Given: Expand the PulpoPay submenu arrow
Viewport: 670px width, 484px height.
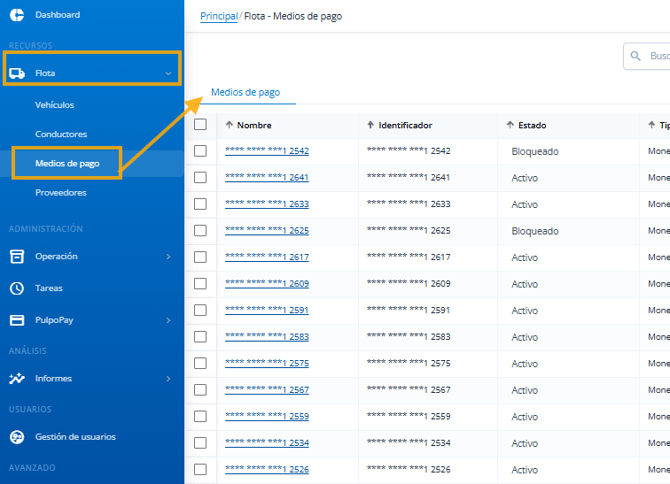Looking at the screenshot, I should tap(168, 320).
